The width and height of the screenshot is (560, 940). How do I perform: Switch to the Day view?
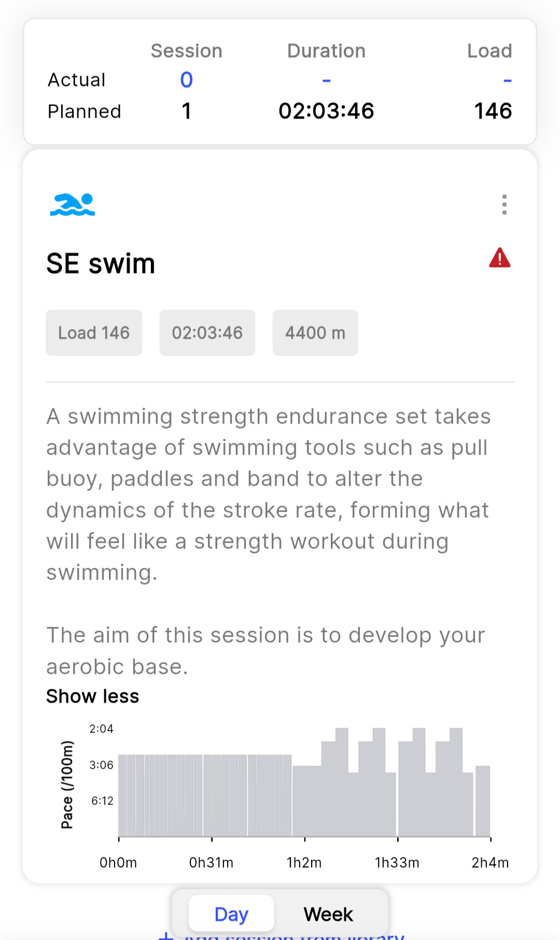[231, 914]
